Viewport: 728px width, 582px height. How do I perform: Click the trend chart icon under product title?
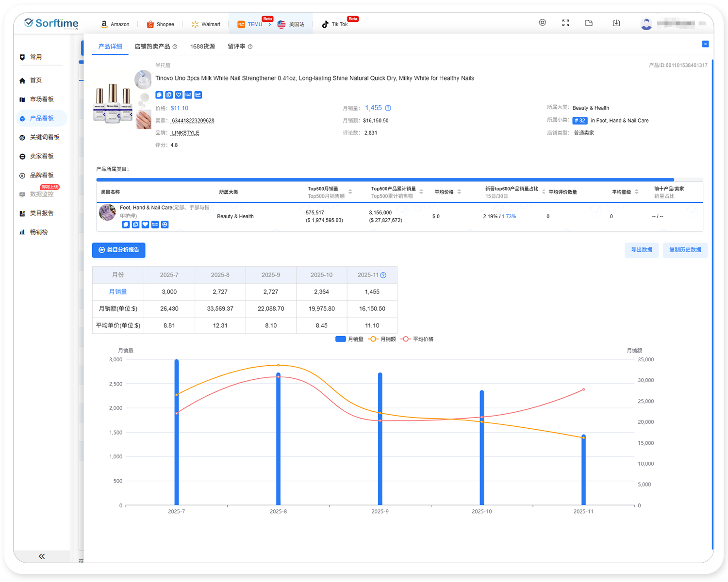click(198, 95)
